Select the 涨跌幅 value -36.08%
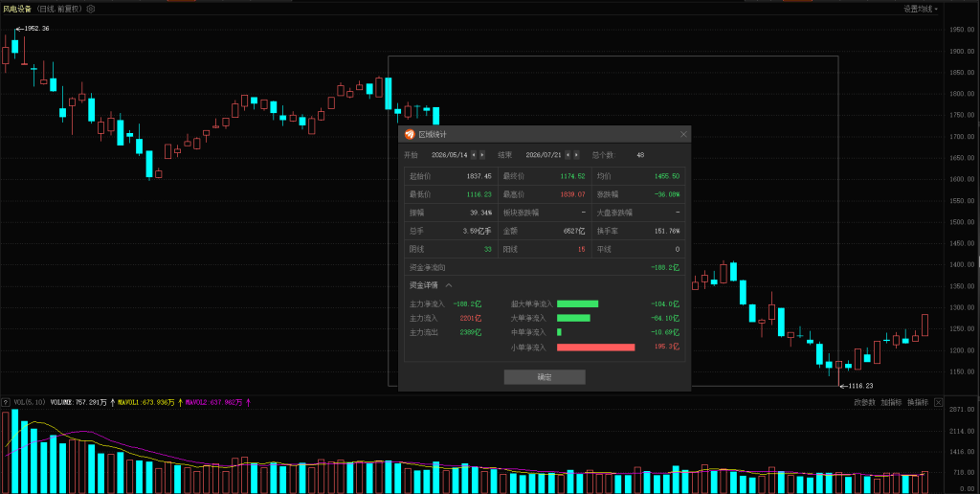This screenshot has height=494, width=980. point(667,195)
